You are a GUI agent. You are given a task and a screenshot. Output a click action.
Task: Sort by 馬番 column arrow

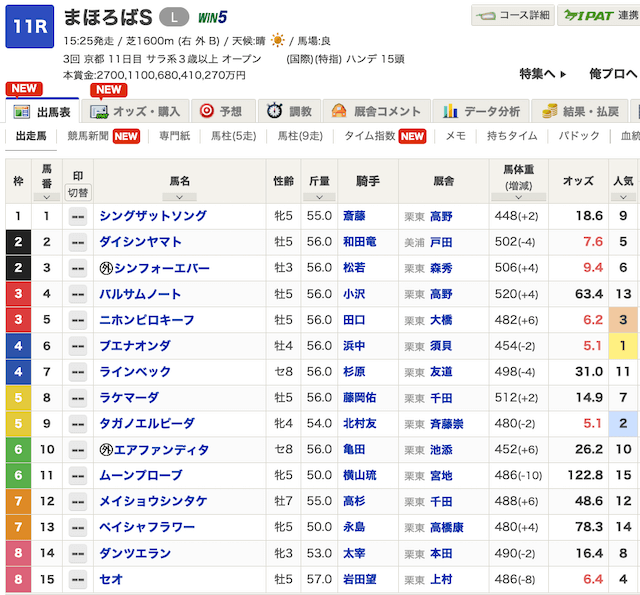(x=46, y=197)
